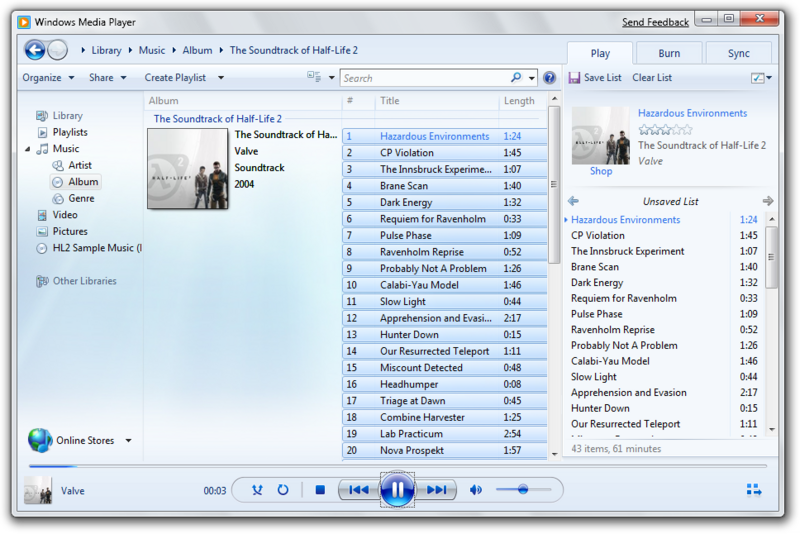Click the Save List disk icon
This screenshot has height=534, width=800.
pyautogui.click(x=574, y=78)
